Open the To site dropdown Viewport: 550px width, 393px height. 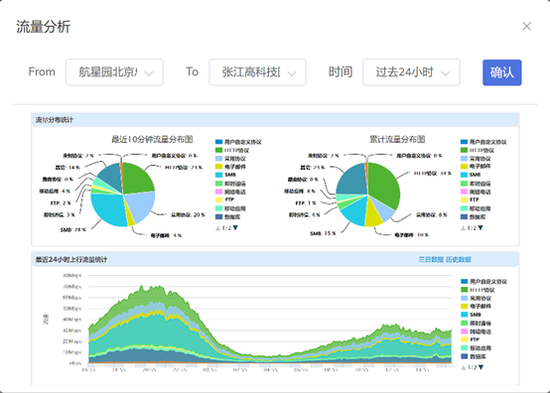pyautogui.click(x=257, y=72)
